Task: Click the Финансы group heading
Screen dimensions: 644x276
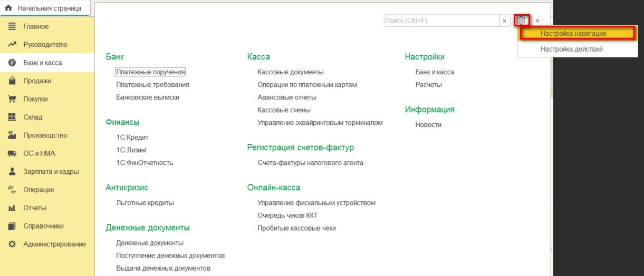Action: (122, 122)
